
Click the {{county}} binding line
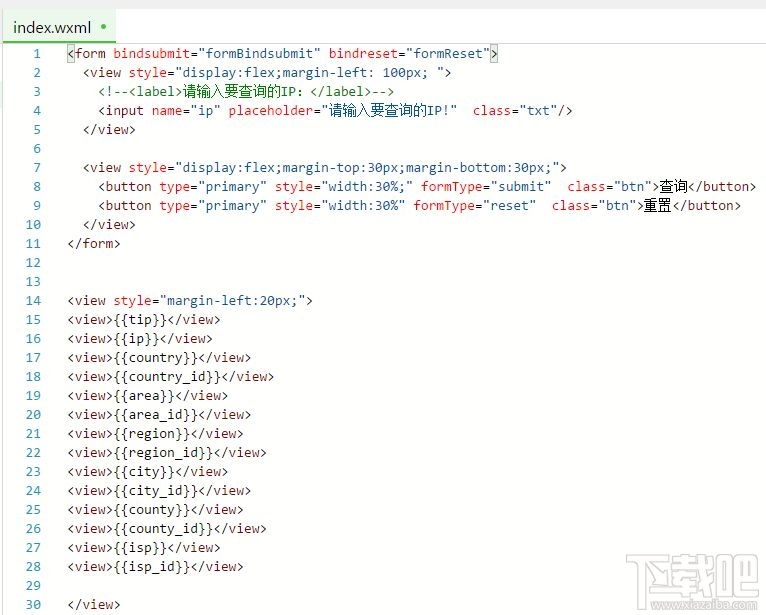pos(155,510)
